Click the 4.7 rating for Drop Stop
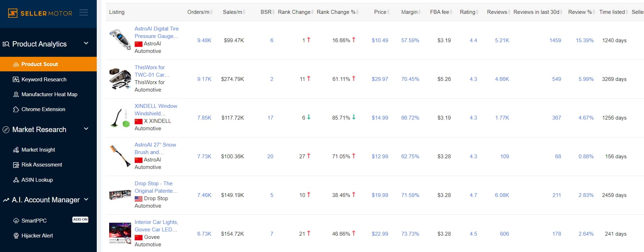Viewport: 644px width, 252px height. coord(473,195)
